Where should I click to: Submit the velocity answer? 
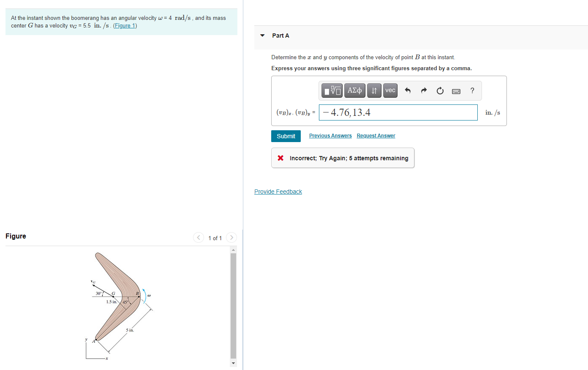(286, 136)
